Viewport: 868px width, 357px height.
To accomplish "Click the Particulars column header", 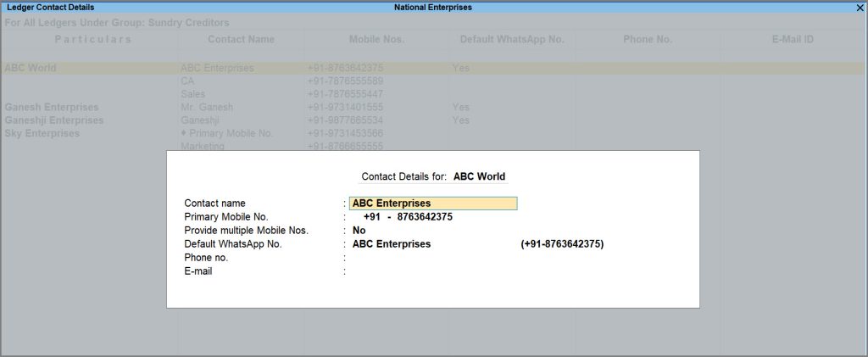I will point(93,39).
